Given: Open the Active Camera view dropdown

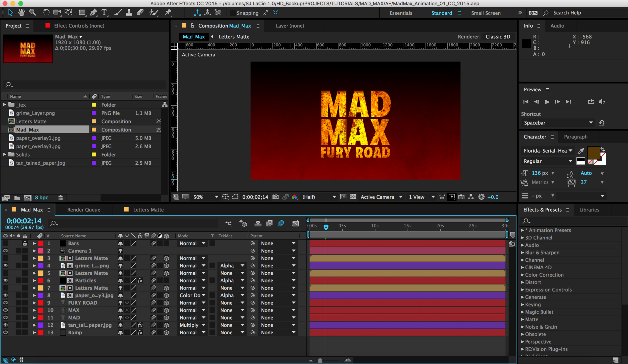Looking at the screenshot, I should point(381,197).
